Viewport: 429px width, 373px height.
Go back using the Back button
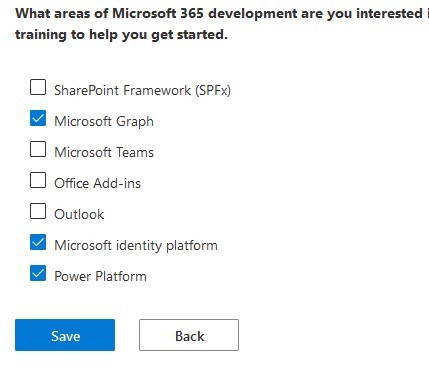coord(189,335)
